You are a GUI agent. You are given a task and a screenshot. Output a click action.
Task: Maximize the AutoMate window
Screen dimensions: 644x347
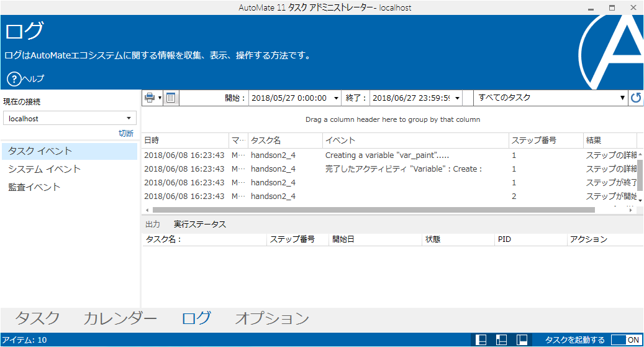pyautogui.click(x=612, y=7)
